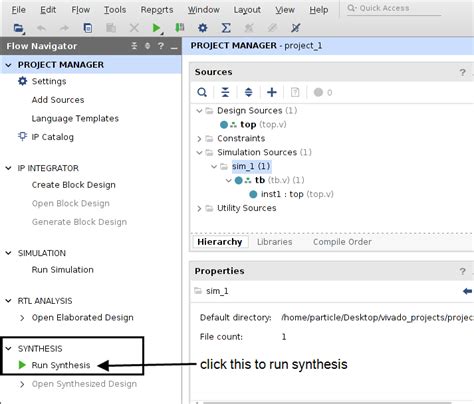Screen dimensions: 474x404
Task: Open settings gear in toolbar
Action: tap(203, 28)
